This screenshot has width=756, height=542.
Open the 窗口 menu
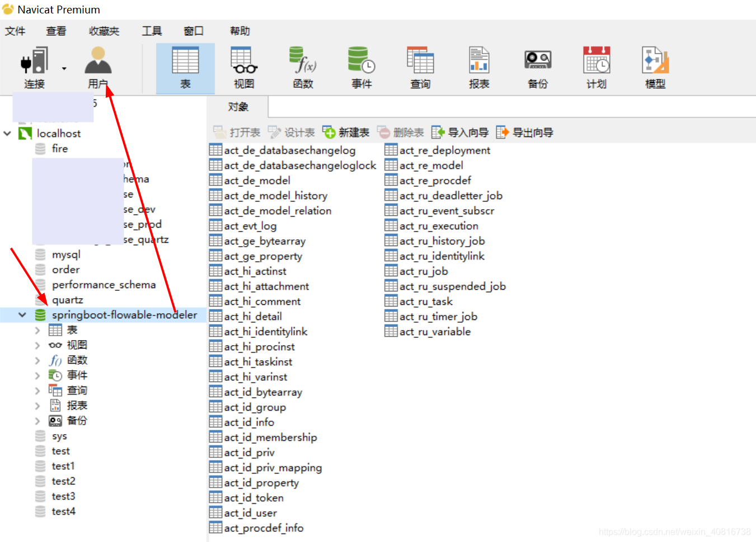pos(194,31)
